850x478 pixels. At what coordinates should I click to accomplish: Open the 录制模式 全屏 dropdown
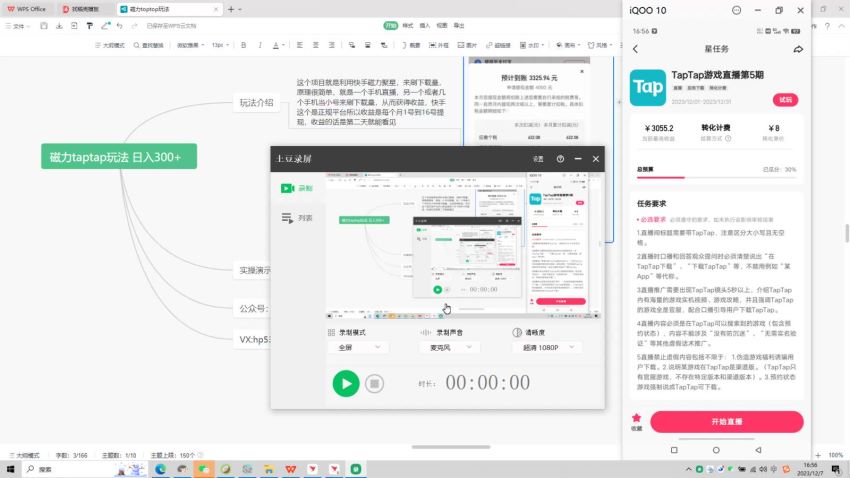click(358, 347)
